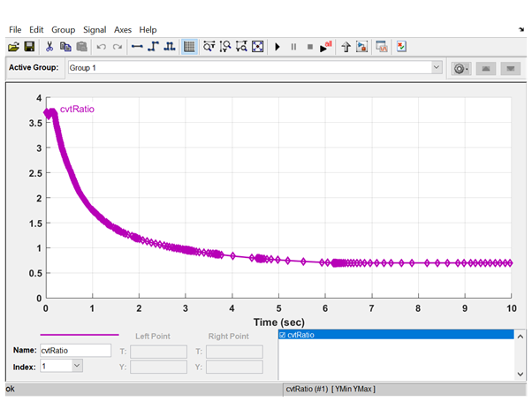
Task: Click the Open file icon
Action: [x=14, y=47]
